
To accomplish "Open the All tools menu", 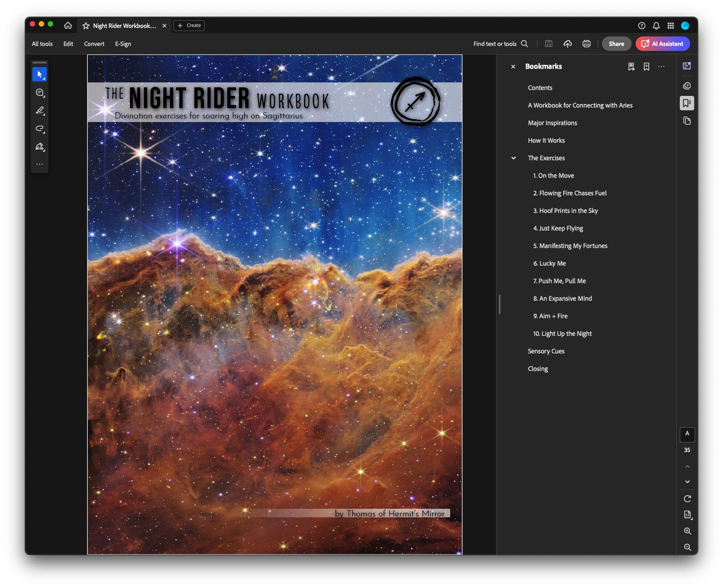I will (42, 44).
